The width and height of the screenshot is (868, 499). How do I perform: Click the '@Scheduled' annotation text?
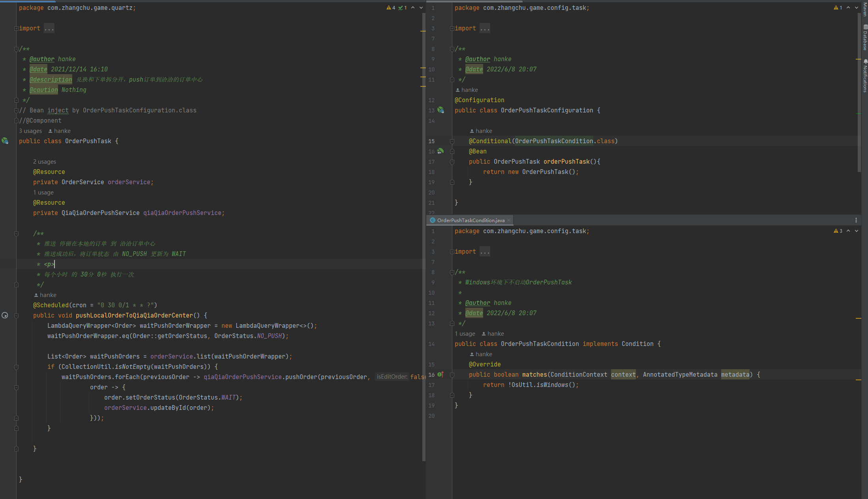coord(51,305)
